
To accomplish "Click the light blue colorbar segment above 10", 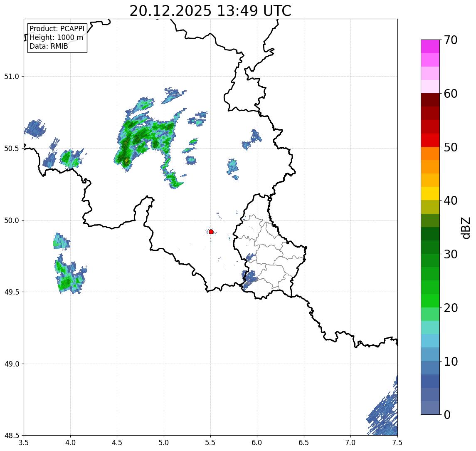I will 430,354.
